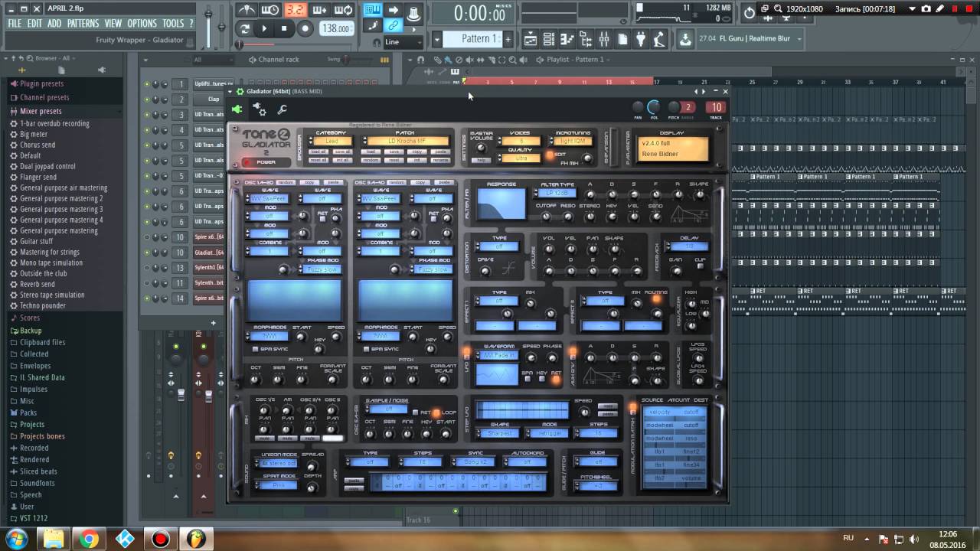This screenshot has height=551, width=980.
Task: Toggle wait for input before recording
Action: [270, 10]
